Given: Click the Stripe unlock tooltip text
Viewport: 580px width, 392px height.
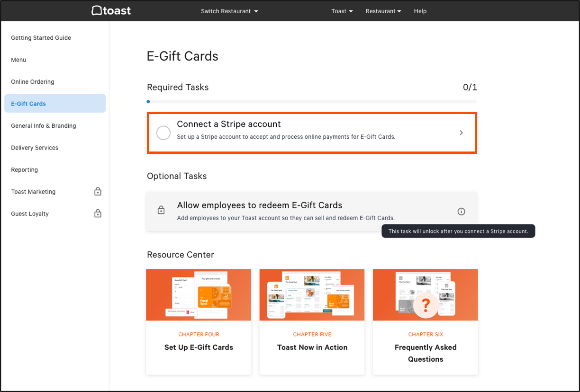Looking at the screenshot, I should click(458, 232).
